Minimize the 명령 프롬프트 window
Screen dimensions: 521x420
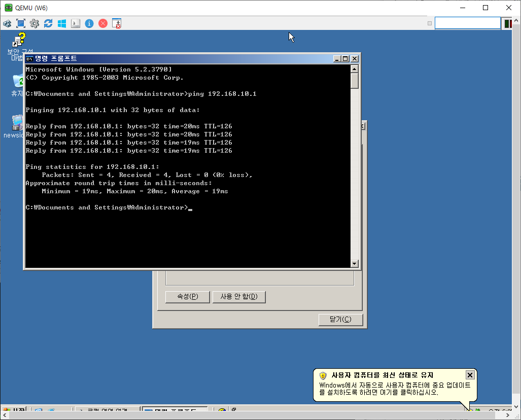point(337,59)
